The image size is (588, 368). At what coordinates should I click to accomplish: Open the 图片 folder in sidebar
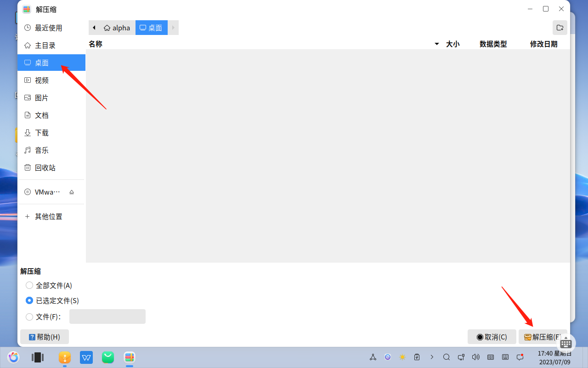[51, 98]
